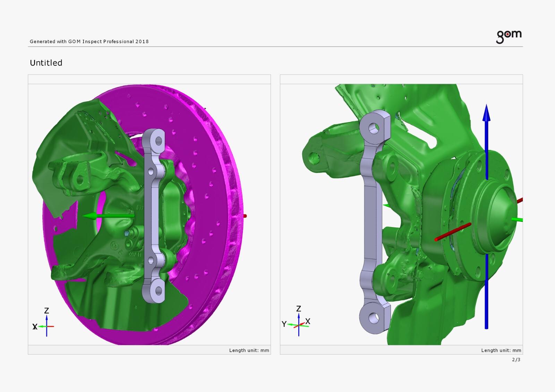Click the page number 2/3
Image resolution: width=555 pixels, height=392 pixels.
coord(516,360)
